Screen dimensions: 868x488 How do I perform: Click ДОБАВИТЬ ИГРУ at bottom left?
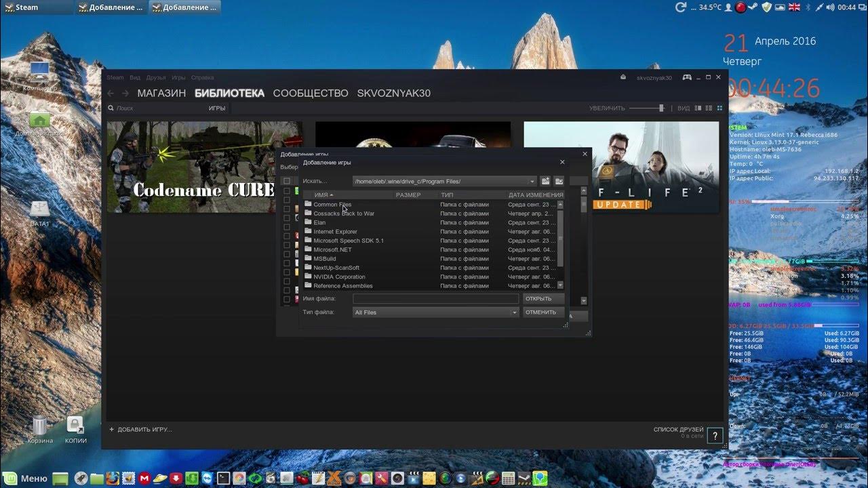point(140,430)
